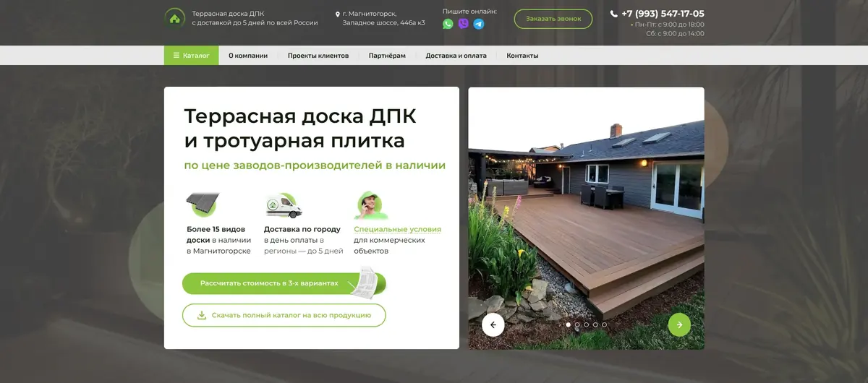Click the hamburger icon in Каталог

176,56
